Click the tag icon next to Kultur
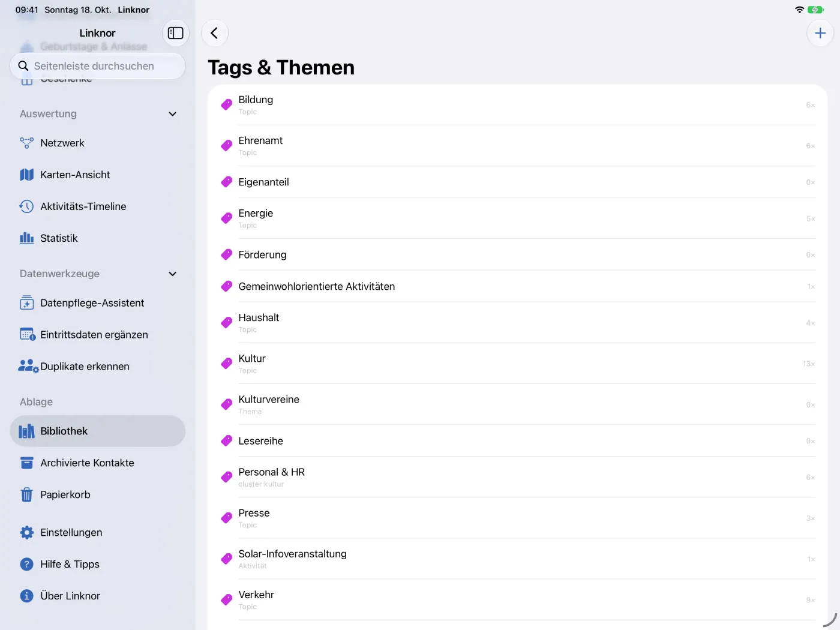Viewport: 840px width, 630px height. [x=226, y=364]
